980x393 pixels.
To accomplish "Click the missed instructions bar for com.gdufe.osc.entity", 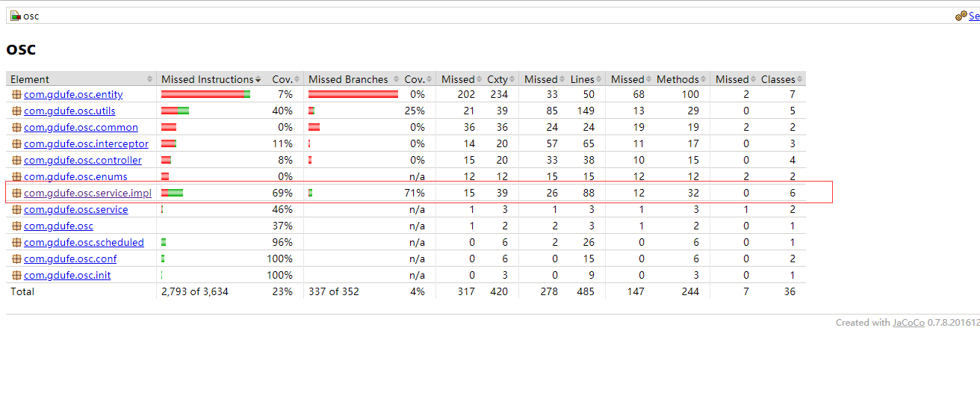I will 205,94.
